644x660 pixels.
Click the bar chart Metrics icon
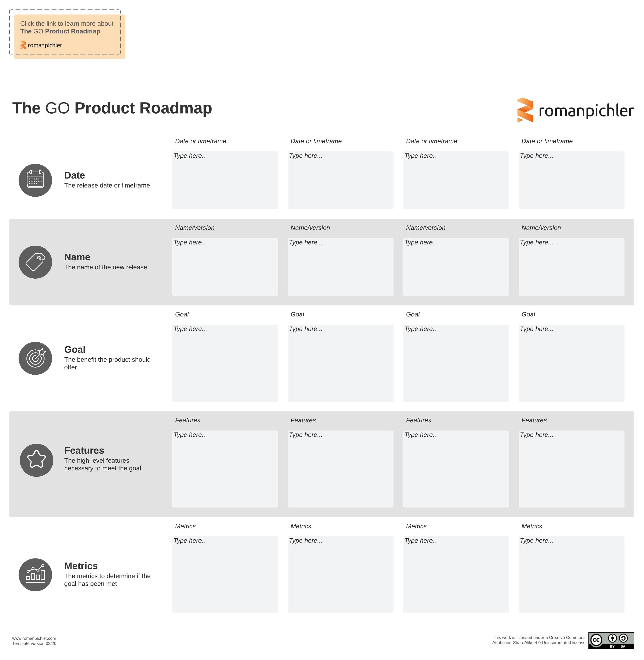tap(35, 575)
